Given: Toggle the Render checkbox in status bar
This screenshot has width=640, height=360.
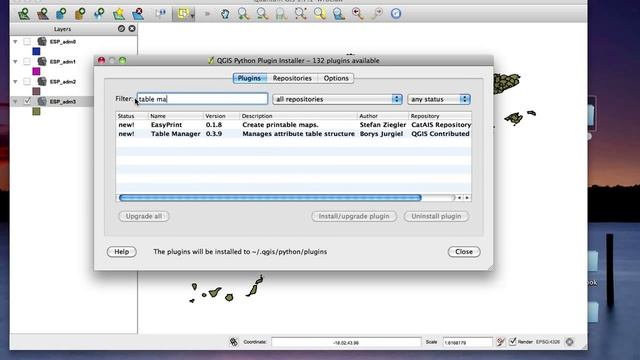Looking at the screenshot, I should point(513,342).
